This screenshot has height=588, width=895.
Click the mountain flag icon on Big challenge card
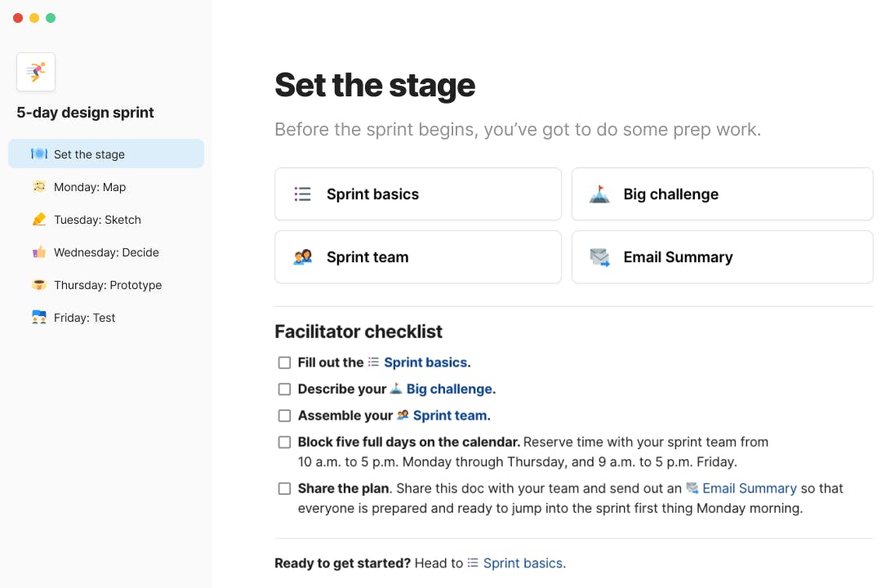[599, 194]
